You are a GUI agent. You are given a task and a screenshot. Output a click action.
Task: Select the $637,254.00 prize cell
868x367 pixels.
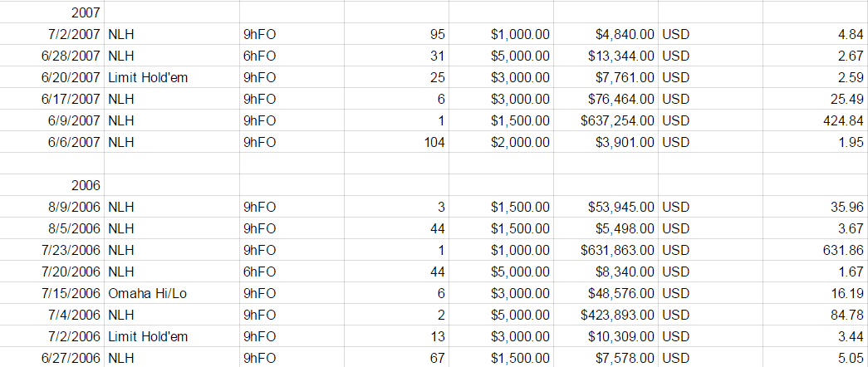606,120
